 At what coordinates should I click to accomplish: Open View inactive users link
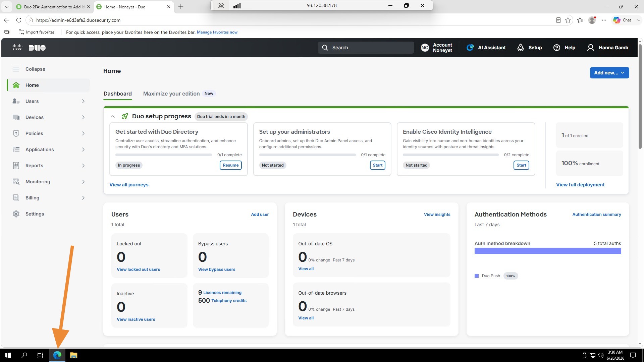pos(136,319)
